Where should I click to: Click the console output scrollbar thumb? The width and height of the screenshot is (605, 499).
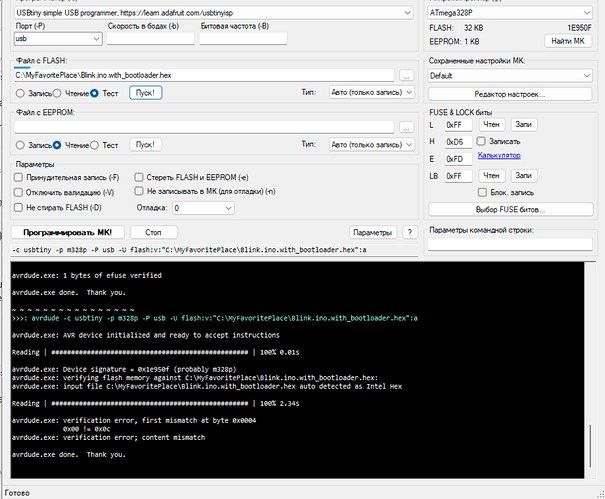coord(590,445)
